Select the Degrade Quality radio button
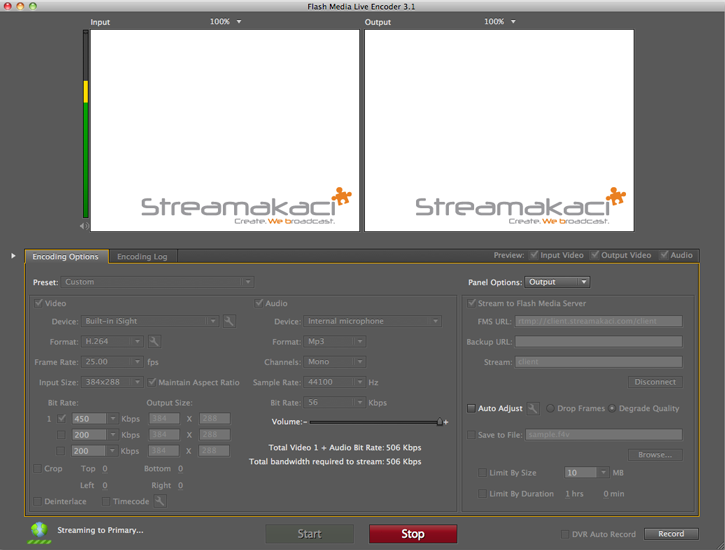Viewport: 725px width, 550px height. click(612, 409)
